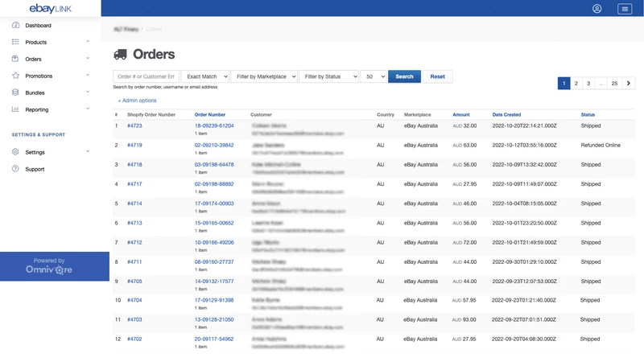Open Dashboard in the sidebar
The height and width of the screenshot is (362, 644).
tap(38, 26)
